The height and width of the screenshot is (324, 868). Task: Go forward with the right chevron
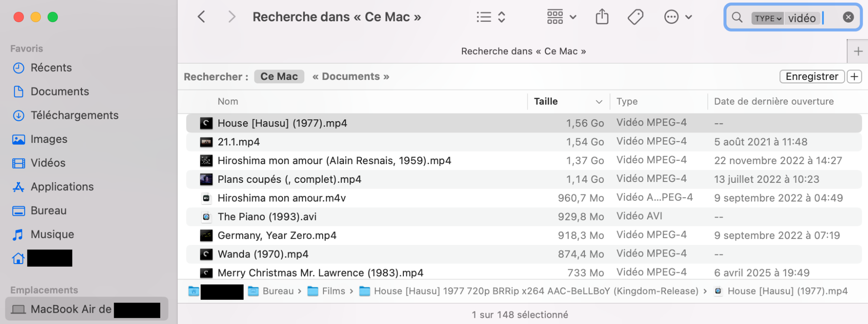point(232,17)
